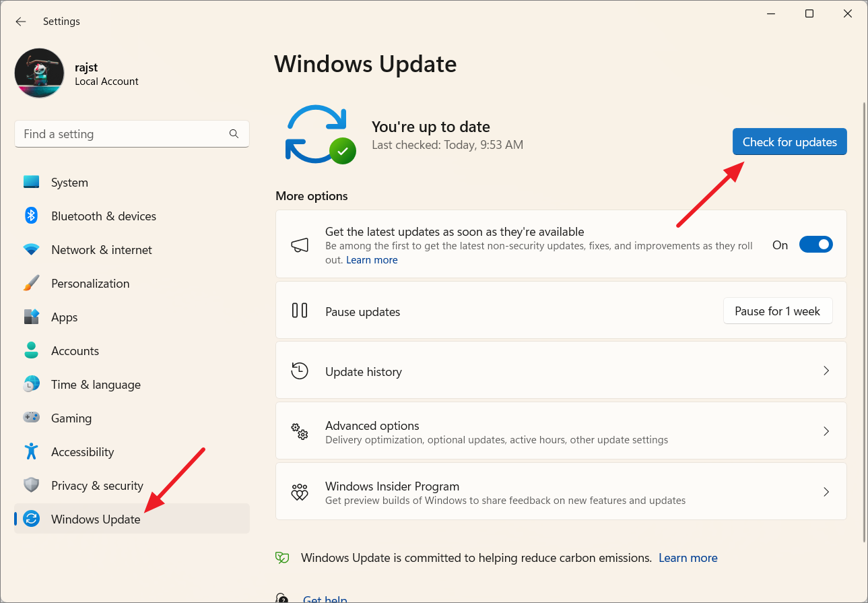Expand the Update history row chevron
This screenshot has height=603, width=868.
(826, 371)
